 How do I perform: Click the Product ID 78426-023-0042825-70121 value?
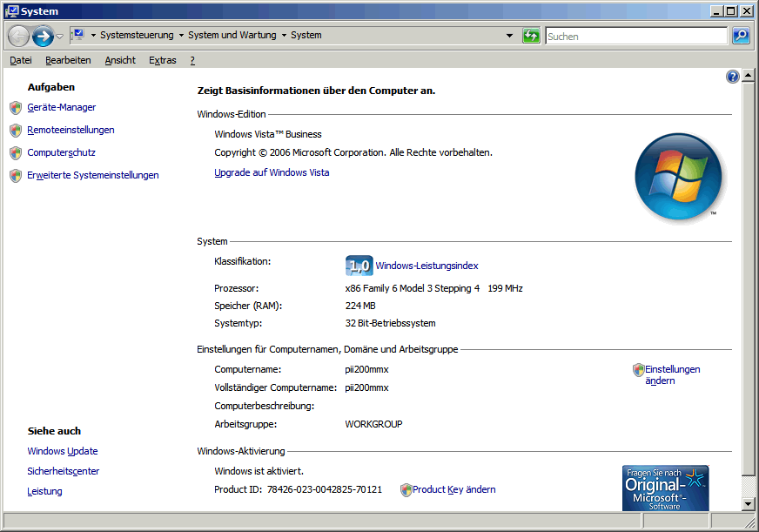325,489
